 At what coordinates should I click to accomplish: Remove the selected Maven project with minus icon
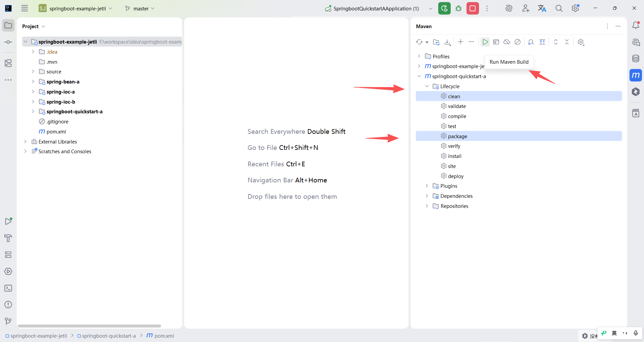point(471,42)
